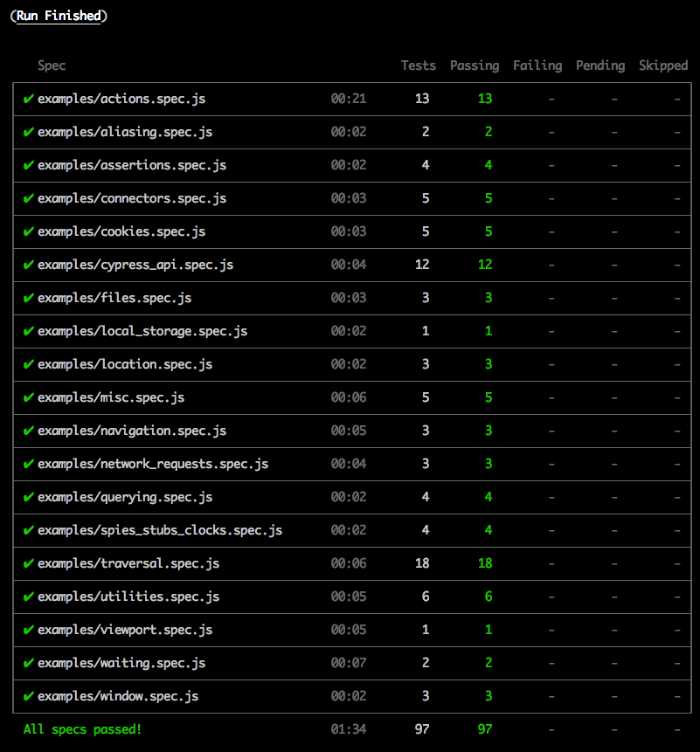Click the Spec column header
The image size is (700, 752).
[x=52, y=66]
